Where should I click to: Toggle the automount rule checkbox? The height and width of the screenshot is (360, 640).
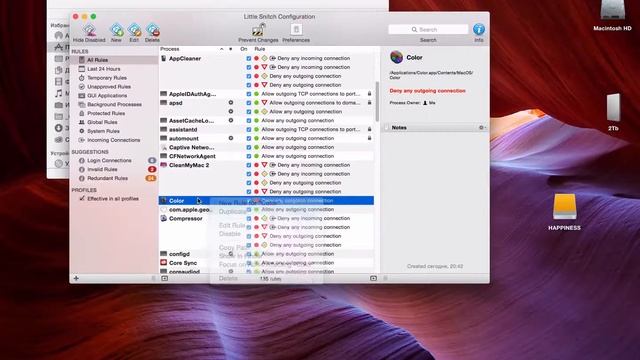click(x=249, y=138)
